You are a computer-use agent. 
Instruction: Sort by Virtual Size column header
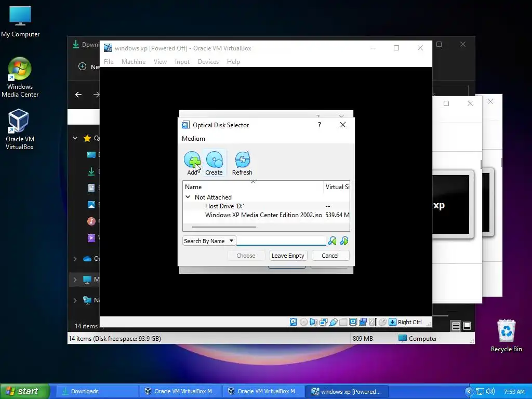pos(337,187)
